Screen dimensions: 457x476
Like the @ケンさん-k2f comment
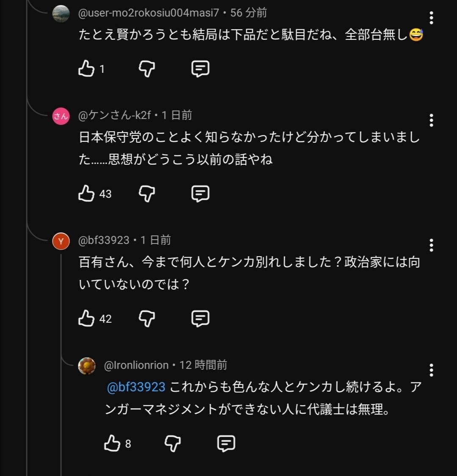coord(86,194)
